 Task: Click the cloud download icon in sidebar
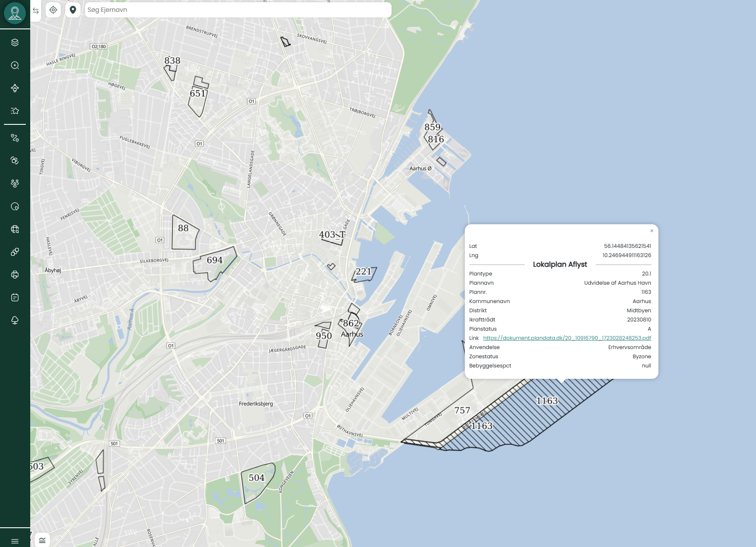click(x=15, y=320)
